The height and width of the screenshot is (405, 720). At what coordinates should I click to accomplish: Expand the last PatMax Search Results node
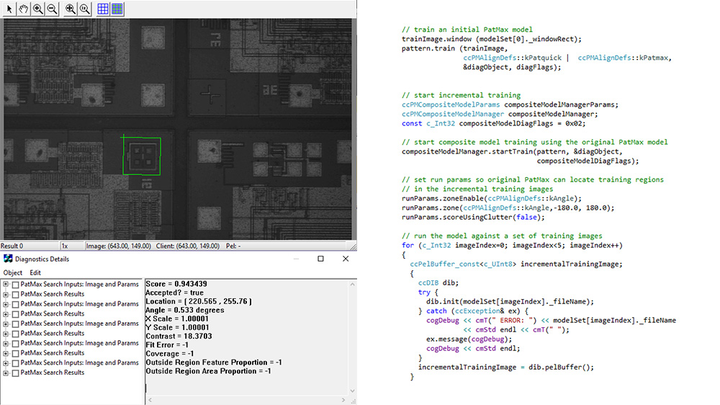[6, 373]
